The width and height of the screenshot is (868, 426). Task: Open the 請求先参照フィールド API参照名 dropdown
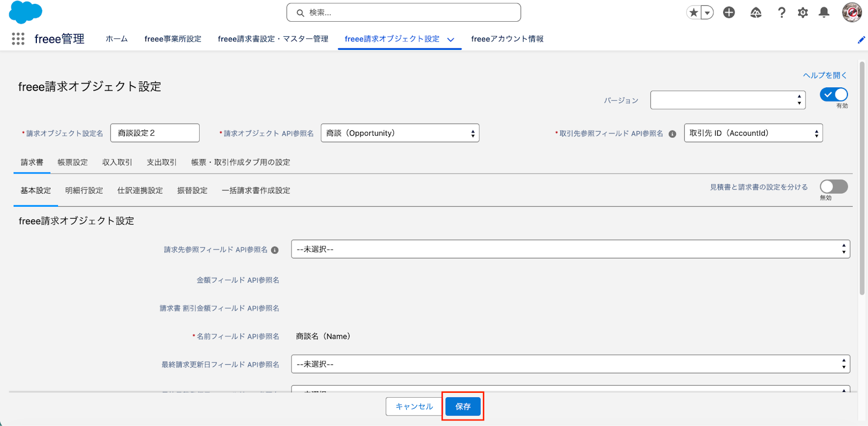[x=571, y=249]
